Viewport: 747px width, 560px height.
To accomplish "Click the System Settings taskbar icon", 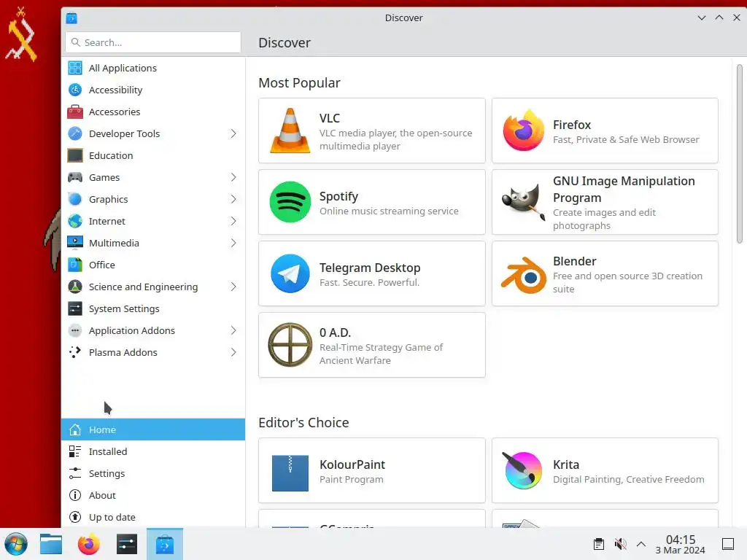I will pos(127,544).
